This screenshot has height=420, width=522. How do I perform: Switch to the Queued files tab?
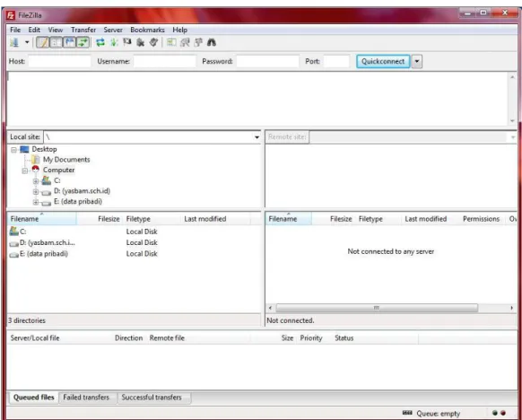click(x=33, y=398)
